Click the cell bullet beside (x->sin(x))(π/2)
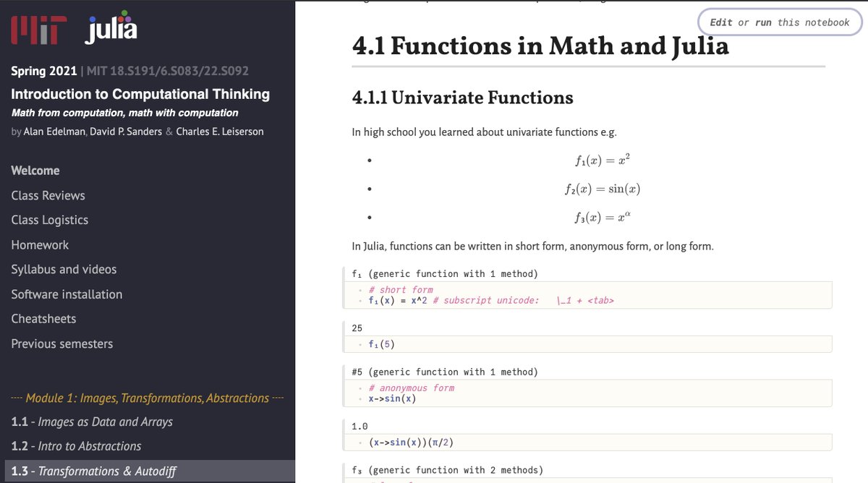868x483 pixels. (x=359, y=442)
